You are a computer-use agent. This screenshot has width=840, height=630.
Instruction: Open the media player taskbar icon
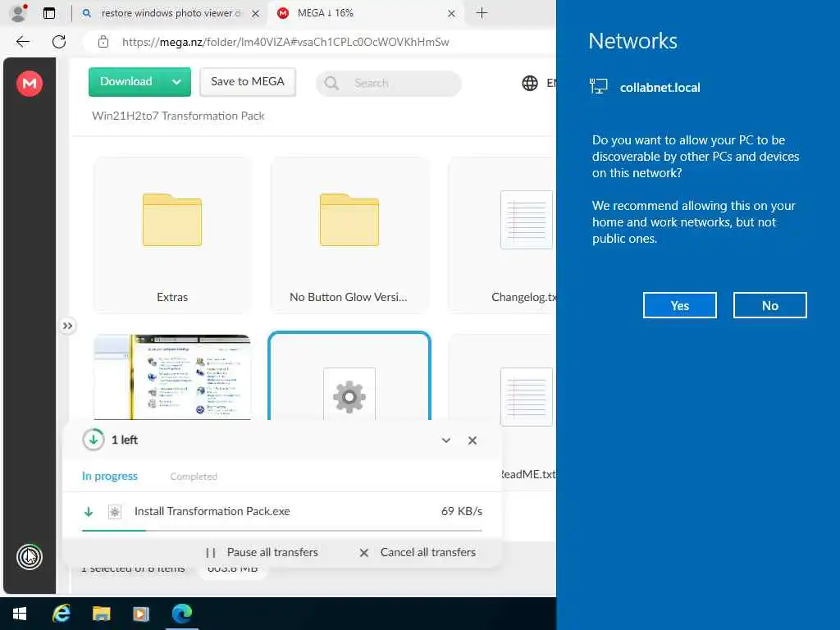click(x=141, y=614)
